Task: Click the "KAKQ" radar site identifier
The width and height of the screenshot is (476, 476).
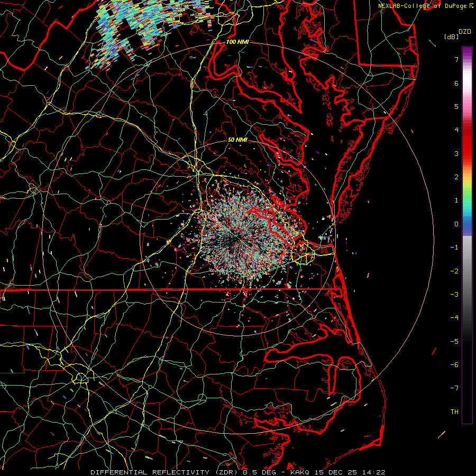Action: coord(300,472)
